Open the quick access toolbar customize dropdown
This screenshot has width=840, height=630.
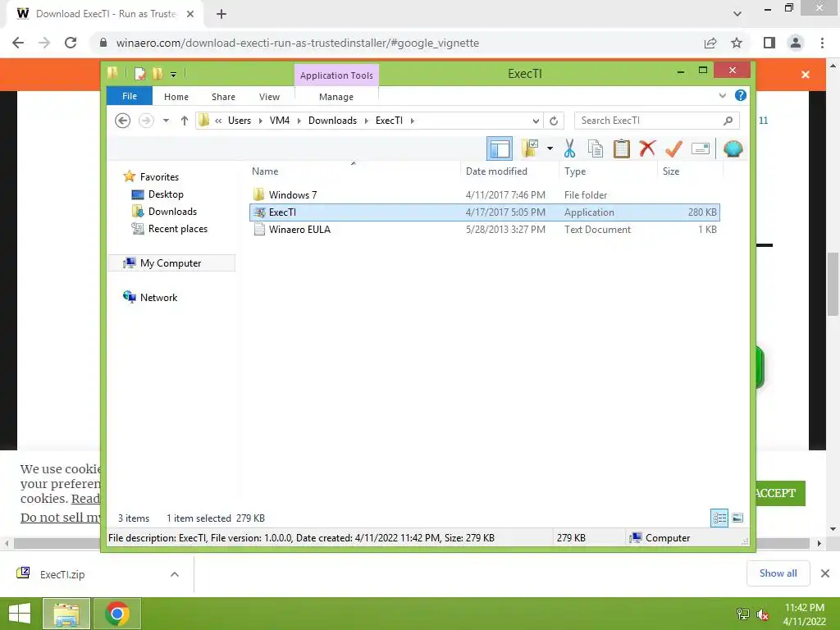pos(174,75)
